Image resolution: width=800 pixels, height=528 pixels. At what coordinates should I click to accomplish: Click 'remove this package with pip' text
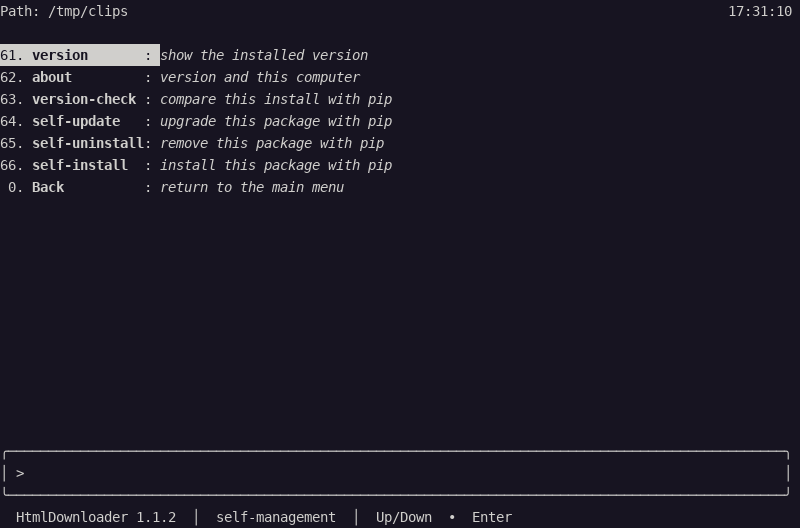pyautogui.click(x=272, y=143)
